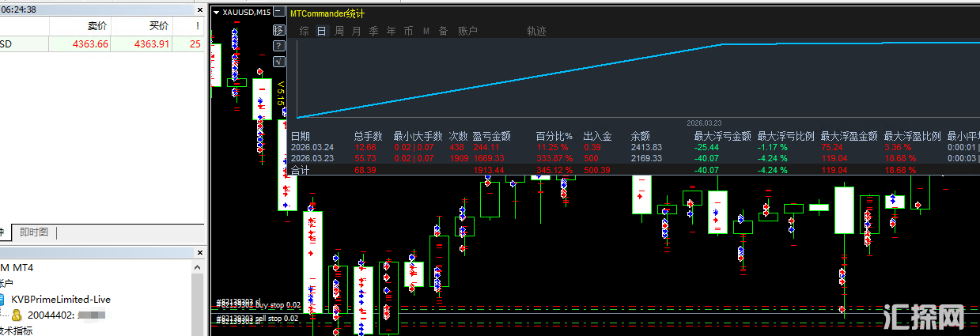
Task: Click the 轨迹 track button
Action: pyautogui.click(x=536, y=31)
